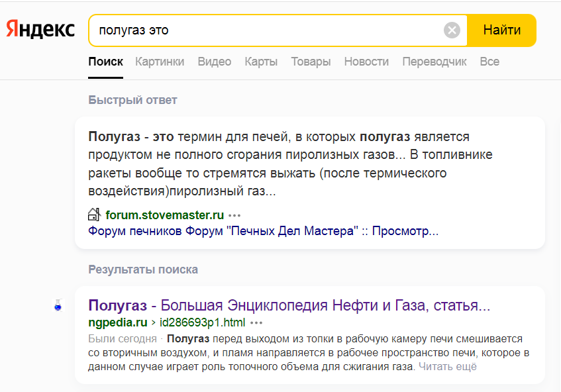Click the flask favicon next to ngpedia result
The width and height of the screenshot is (561, 392).
[x=58, y=306]
